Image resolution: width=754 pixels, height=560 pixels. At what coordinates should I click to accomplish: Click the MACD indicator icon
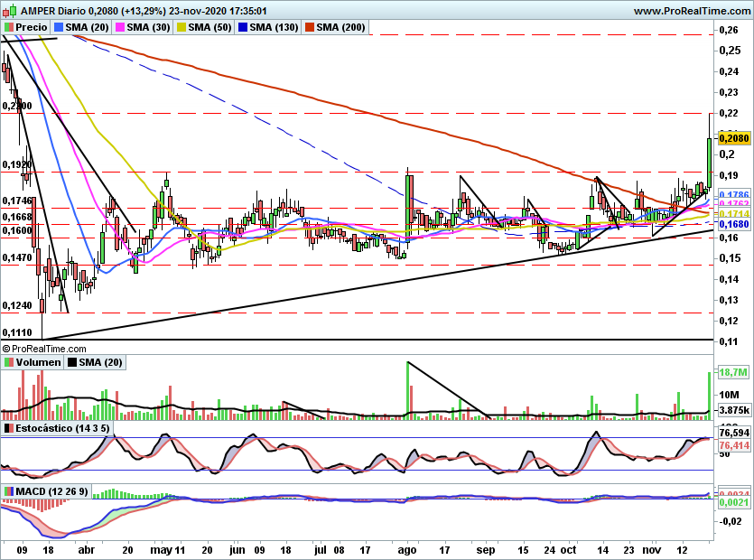point(8,490)
